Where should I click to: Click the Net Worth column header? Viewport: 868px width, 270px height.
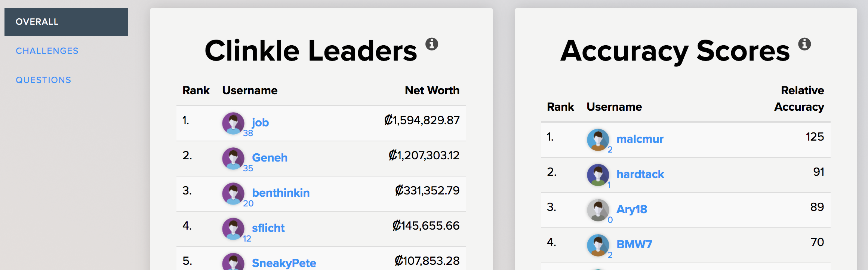[x=432, y=90]
